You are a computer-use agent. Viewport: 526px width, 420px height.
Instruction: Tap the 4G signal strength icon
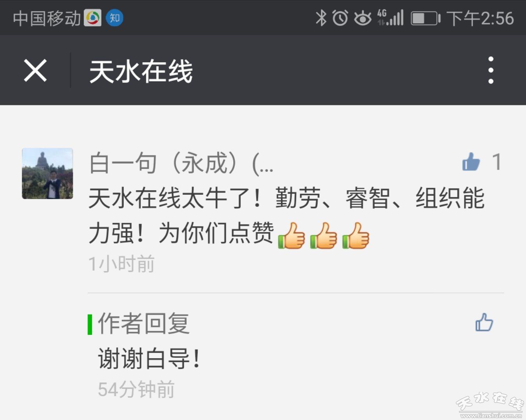[390, 18]
